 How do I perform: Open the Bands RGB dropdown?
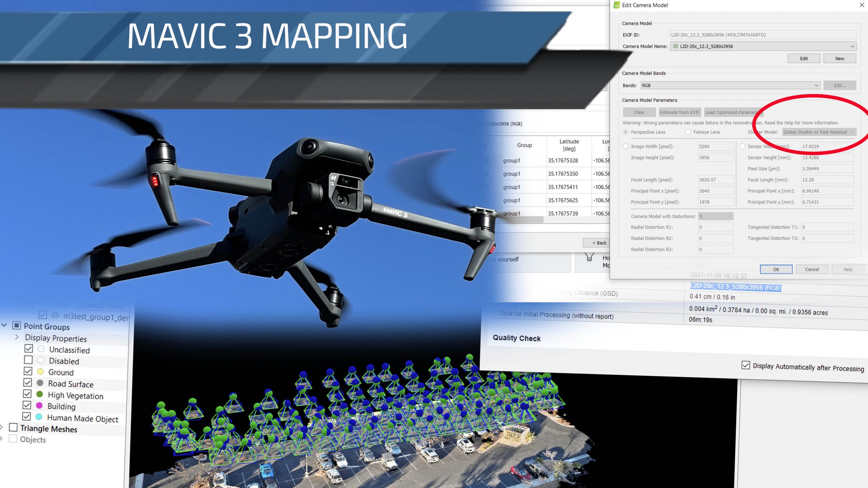[x=816, y=85]
